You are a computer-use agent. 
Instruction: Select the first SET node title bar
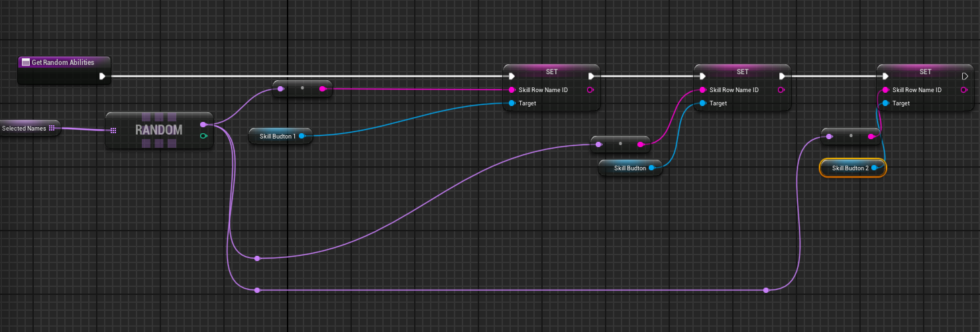click(x=551, y=71)
